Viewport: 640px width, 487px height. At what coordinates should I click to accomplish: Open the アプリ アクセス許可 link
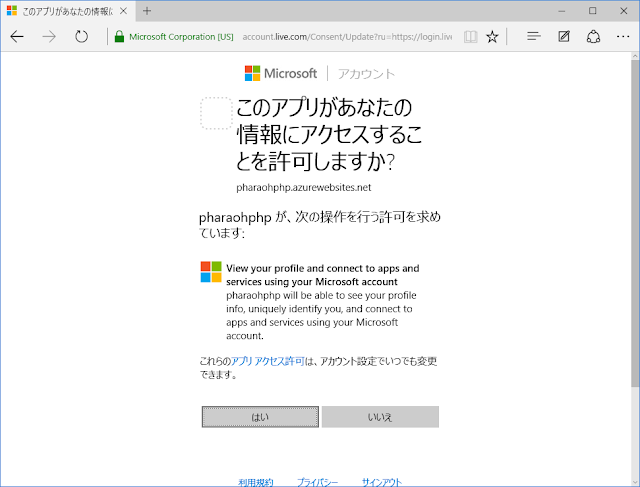click(x=268, y=361)
